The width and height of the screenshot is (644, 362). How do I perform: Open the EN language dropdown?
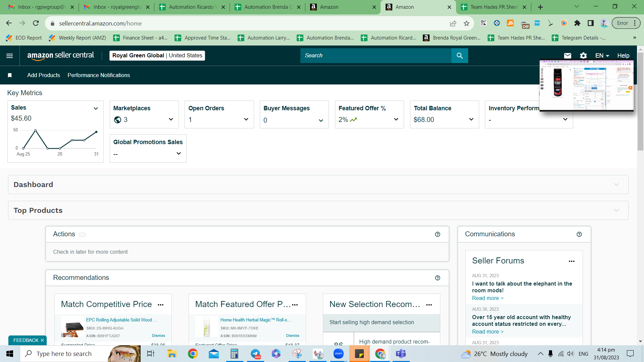click(x=602, y=56)
